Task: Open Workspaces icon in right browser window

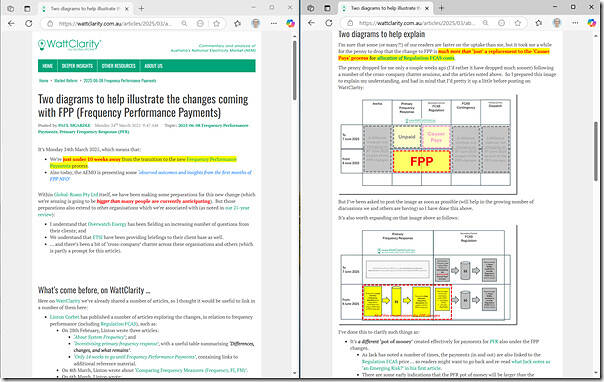Action: click(311, 8)
